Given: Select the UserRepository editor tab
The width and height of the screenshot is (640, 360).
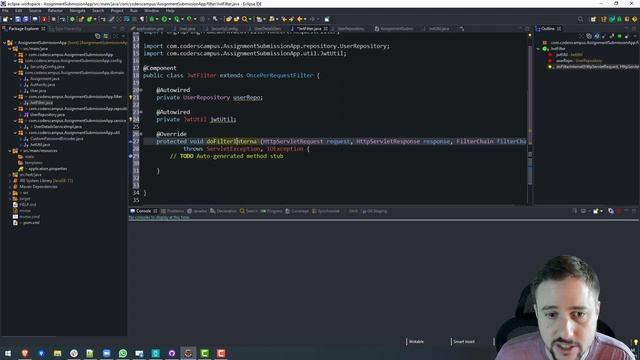Looking at the screenshot, I should coord(351,29).
